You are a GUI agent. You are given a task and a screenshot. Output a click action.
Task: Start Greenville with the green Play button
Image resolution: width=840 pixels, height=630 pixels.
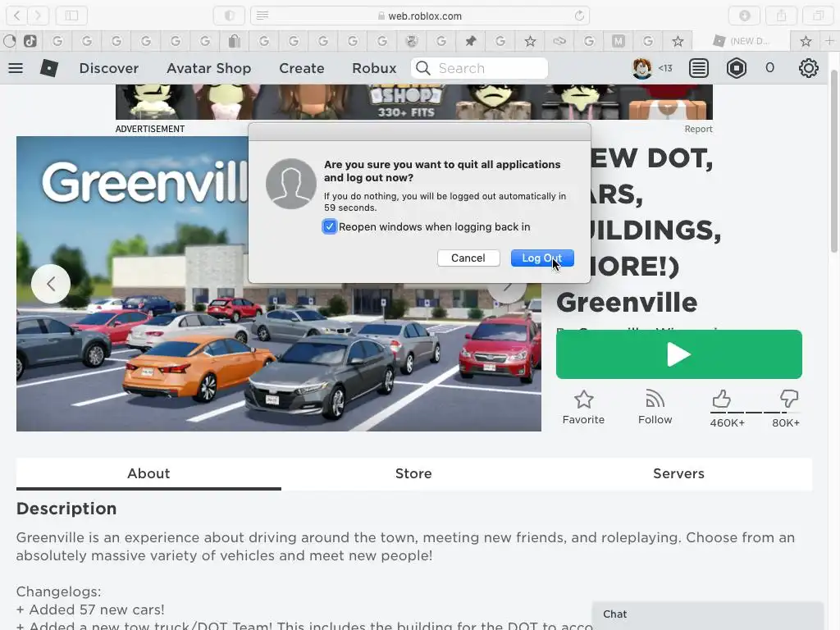click(678, 354)
